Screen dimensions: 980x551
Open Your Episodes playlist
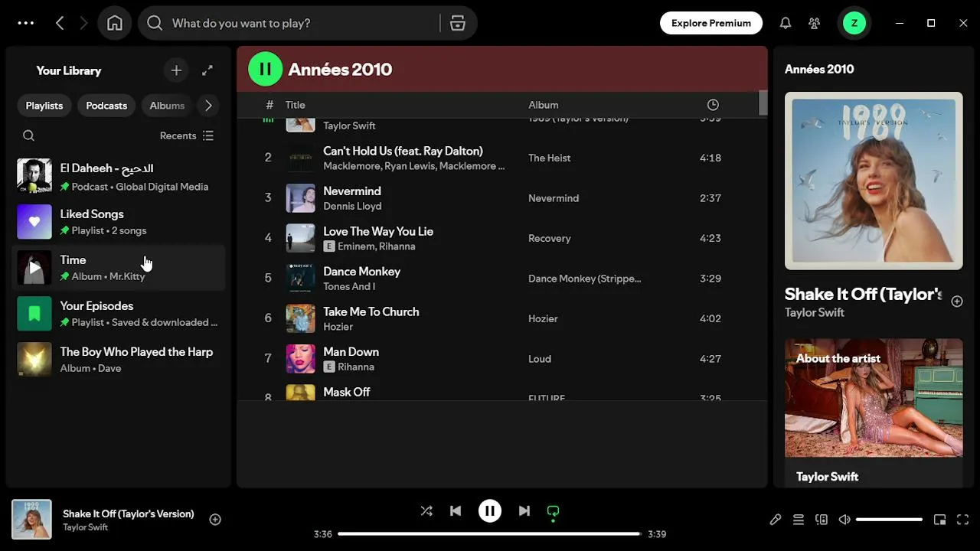(x=119, y=314)
